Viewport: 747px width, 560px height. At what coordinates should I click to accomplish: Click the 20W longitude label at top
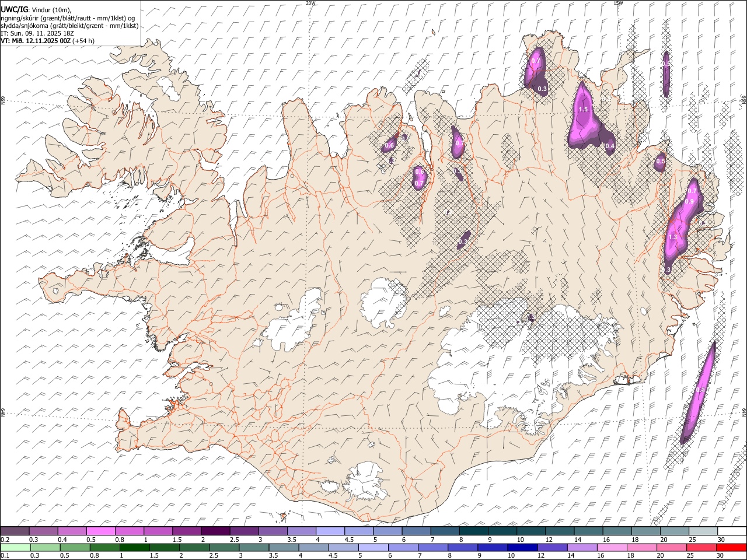pos(310,3)
